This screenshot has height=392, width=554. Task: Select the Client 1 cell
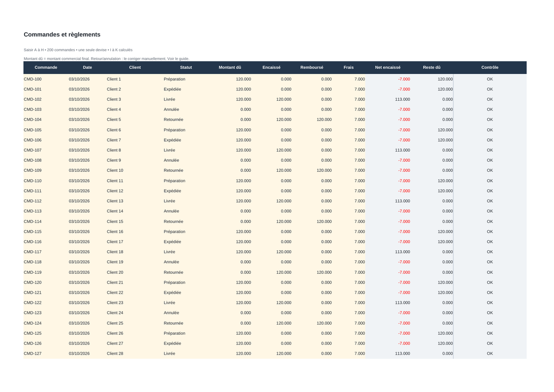[x=135, y=79]
